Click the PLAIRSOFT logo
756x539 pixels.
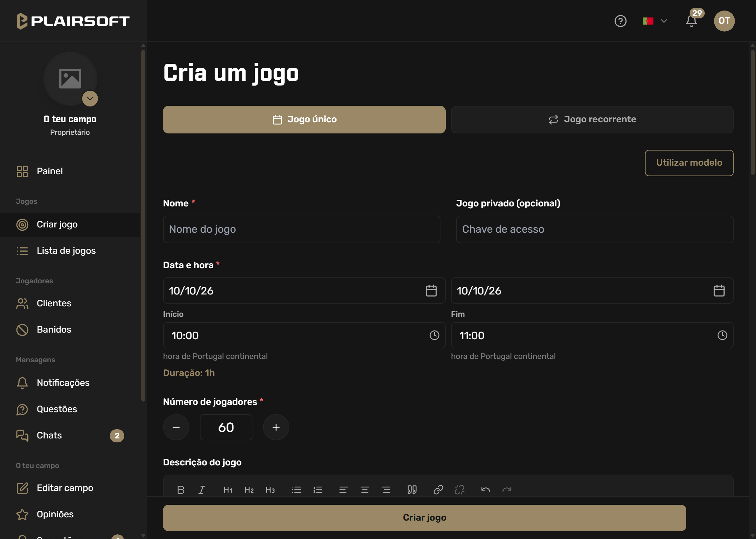coord(73,21)
